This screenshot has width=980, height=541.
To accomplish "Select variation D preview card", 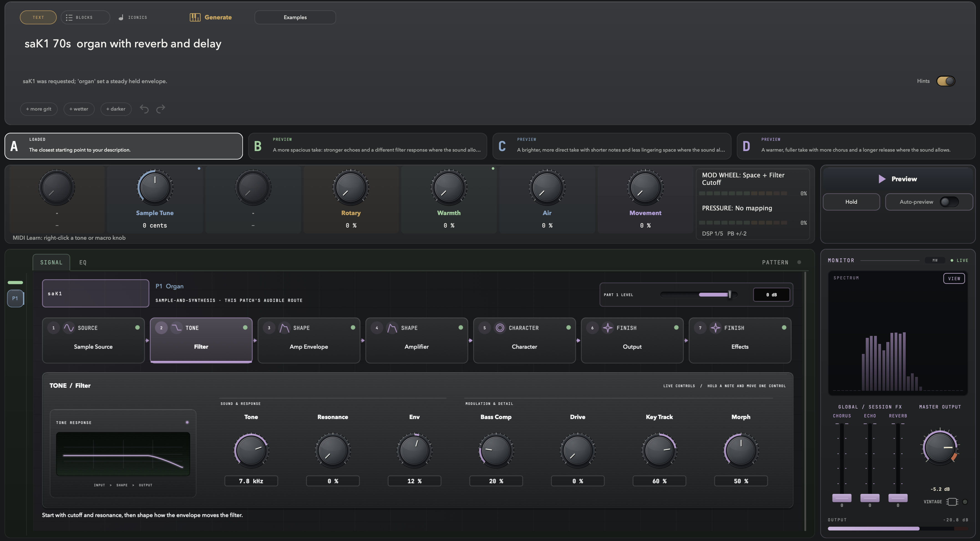I will pyautogui.click(x=856, y=146).
